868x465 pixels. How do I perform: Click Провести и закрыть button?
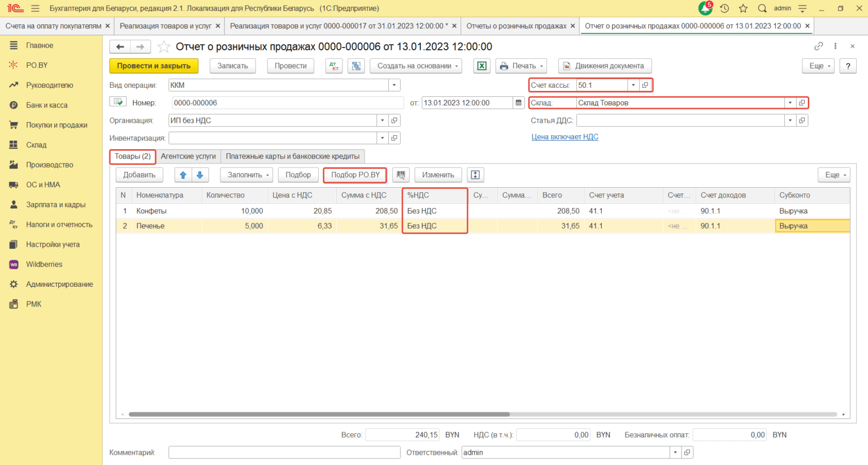[154, 66]
